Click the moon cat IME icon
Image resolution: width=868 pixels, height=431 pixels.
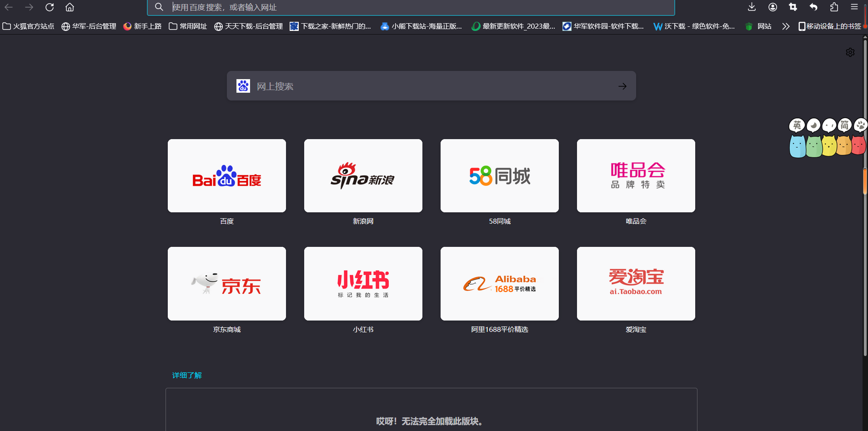[813, 138]
